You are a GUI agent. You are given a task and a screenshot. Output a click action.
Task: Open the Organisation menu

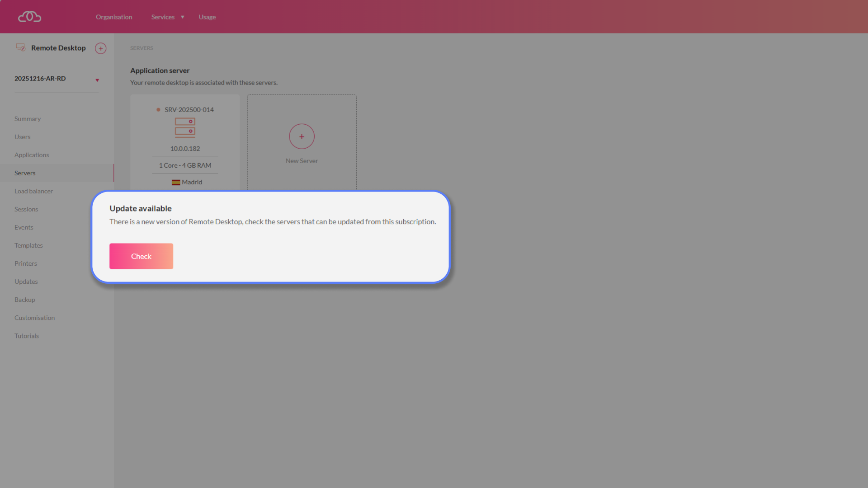click(x=114, y=17)
